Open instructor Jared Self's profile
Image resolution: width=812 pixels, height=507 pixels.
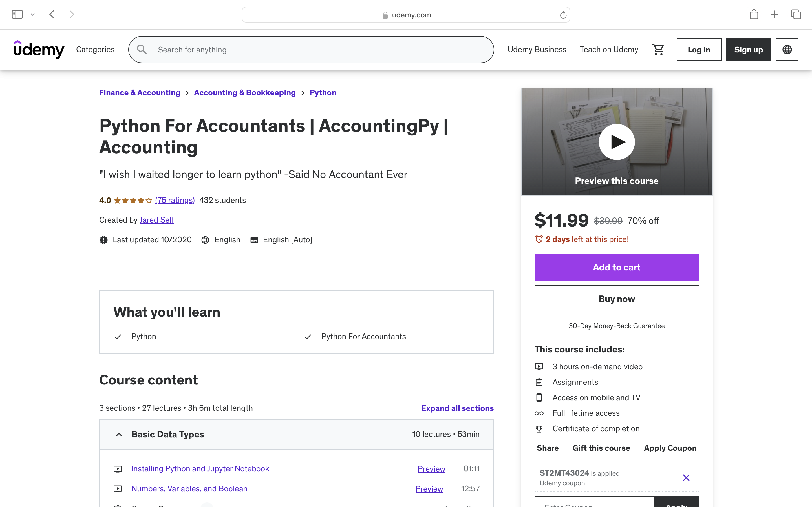pyautogui.click(x=157, y=220)
